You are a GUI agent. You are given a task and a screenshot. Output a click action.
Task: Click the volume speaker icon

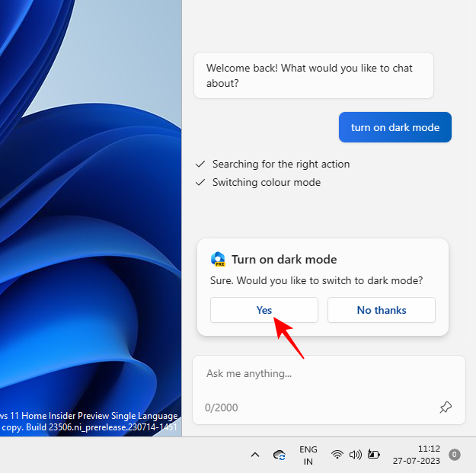[355, 455]
